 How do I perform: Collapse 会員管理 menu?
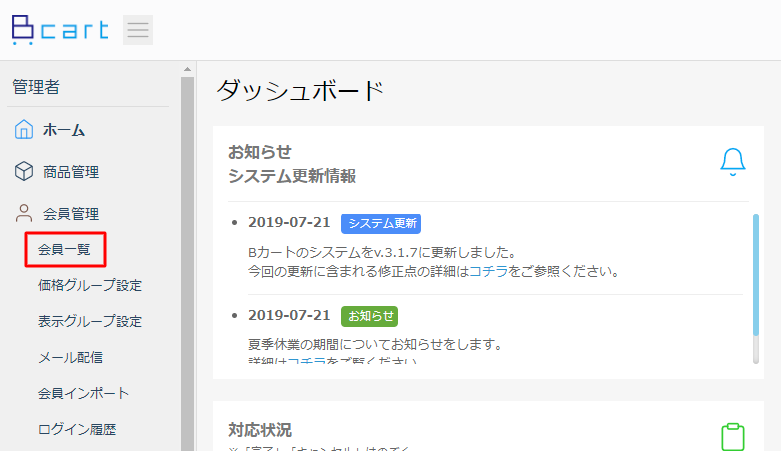tap(71, 214)
